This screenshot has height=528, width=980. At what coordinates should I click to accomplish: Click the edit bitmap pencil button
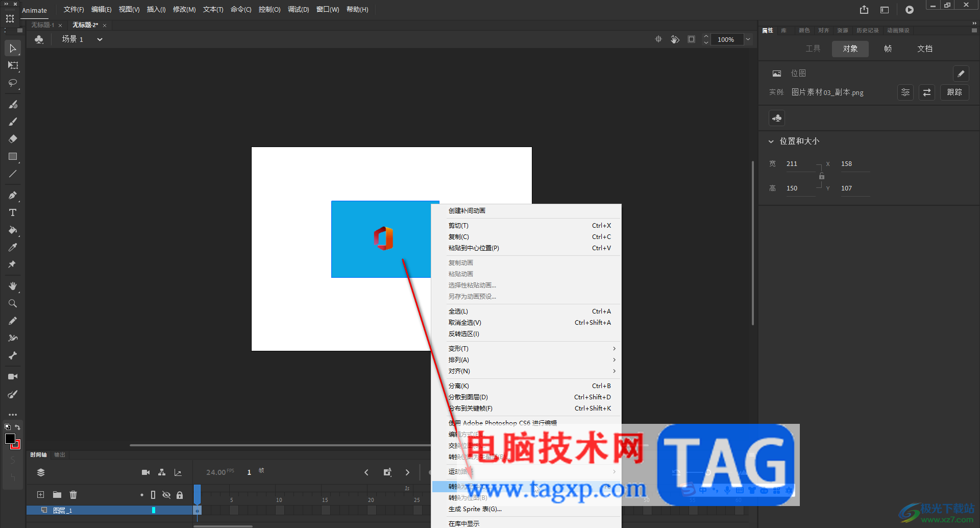961,74
